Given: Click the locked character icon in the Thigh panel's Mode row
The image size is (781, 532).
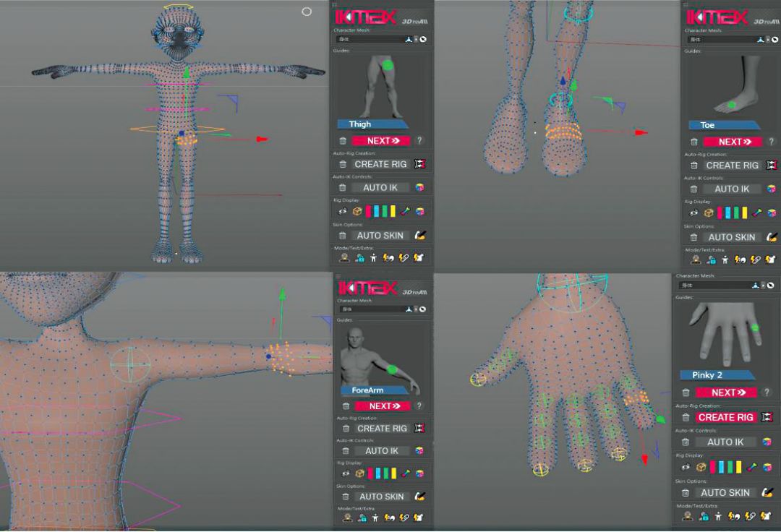Looking at the screenshot, I should (359, 258).
